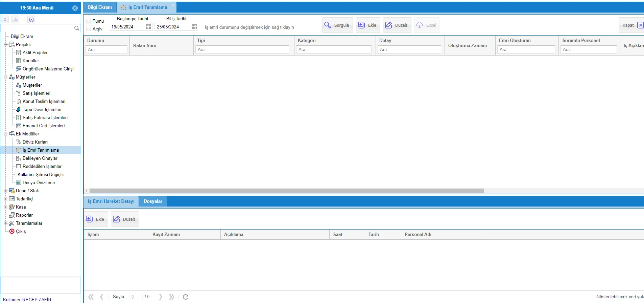Expand the Tanımlamalar tree node
The height and width of the screenshot is (303, 644).
coord(5,223)
